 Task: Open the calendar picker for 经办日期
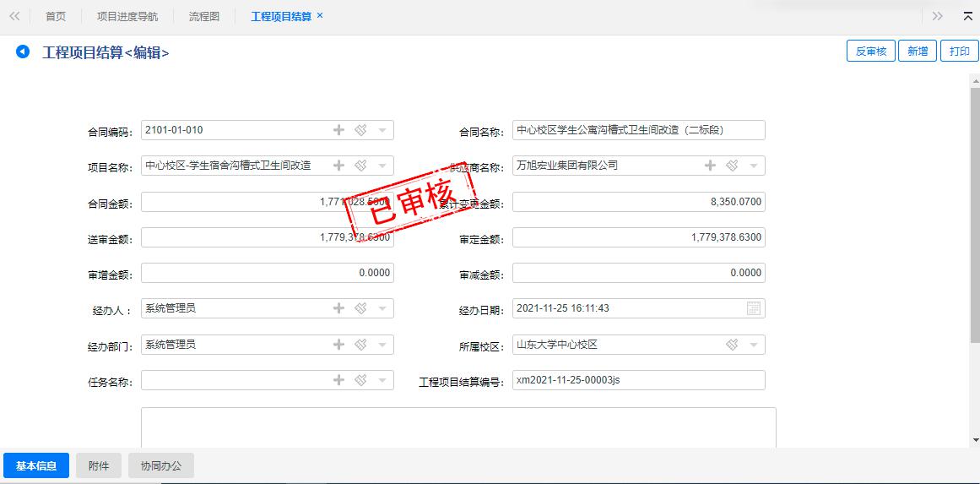click(754, 308)
